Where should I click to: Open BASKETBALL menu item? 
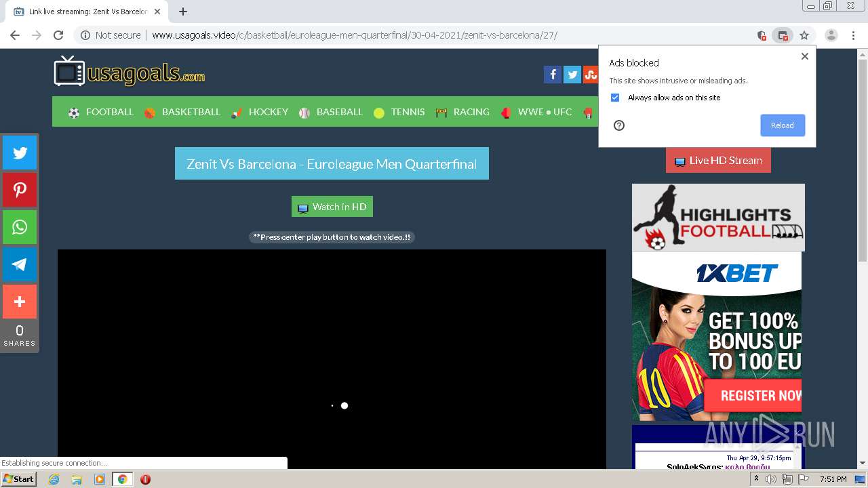click(182, 112)
